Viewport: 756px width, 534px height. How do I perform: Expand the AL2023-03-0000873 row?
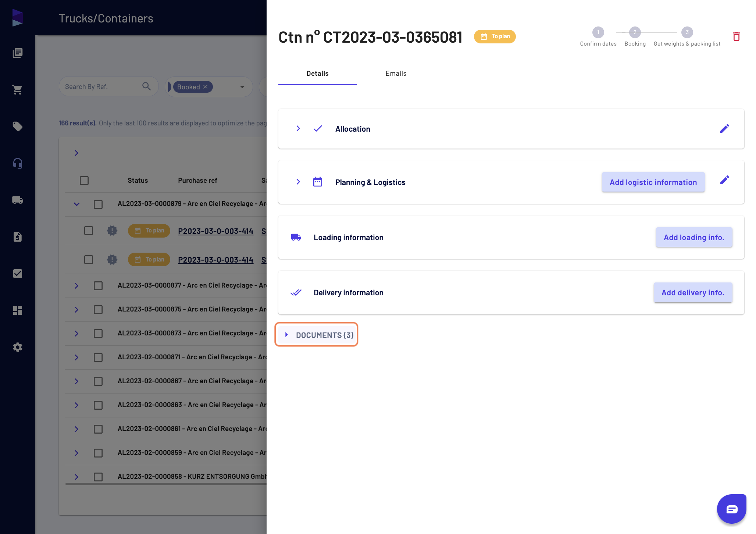[76, 334]
